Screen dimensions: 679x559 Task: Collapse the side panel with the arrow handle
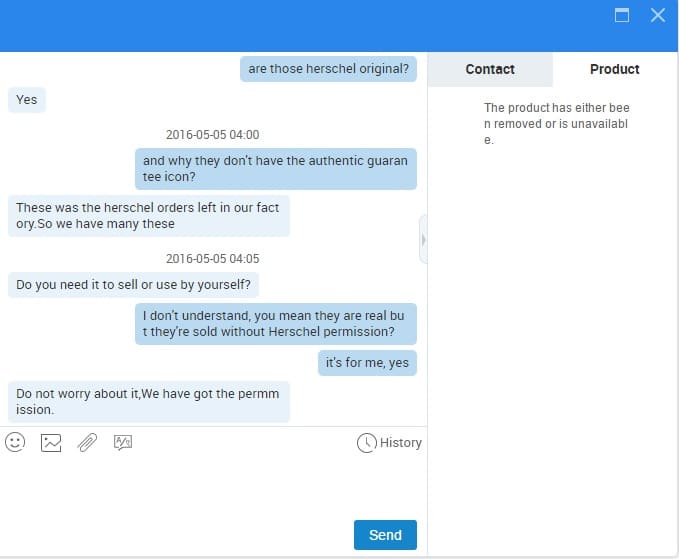pos(424,239)
